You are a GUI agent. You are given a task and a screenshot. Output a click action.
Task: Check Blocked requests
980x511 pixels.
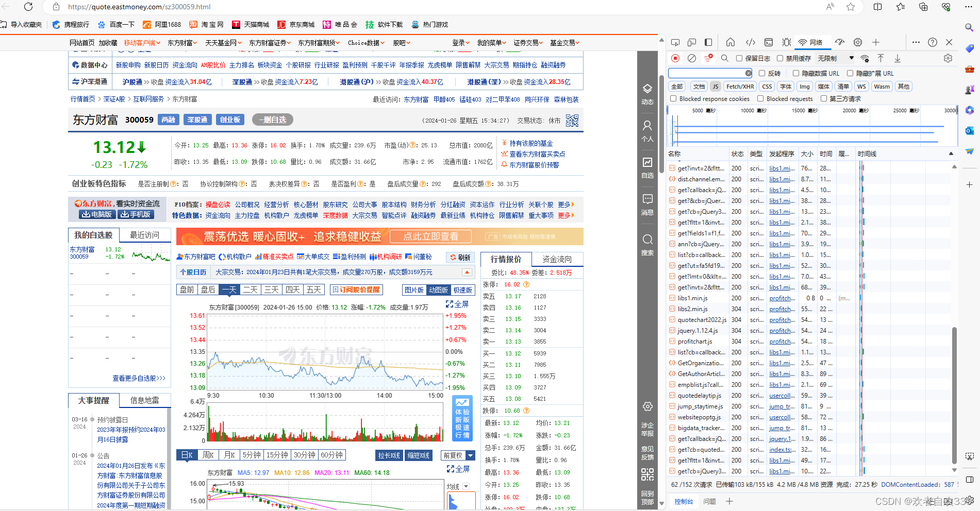[760, 98]
